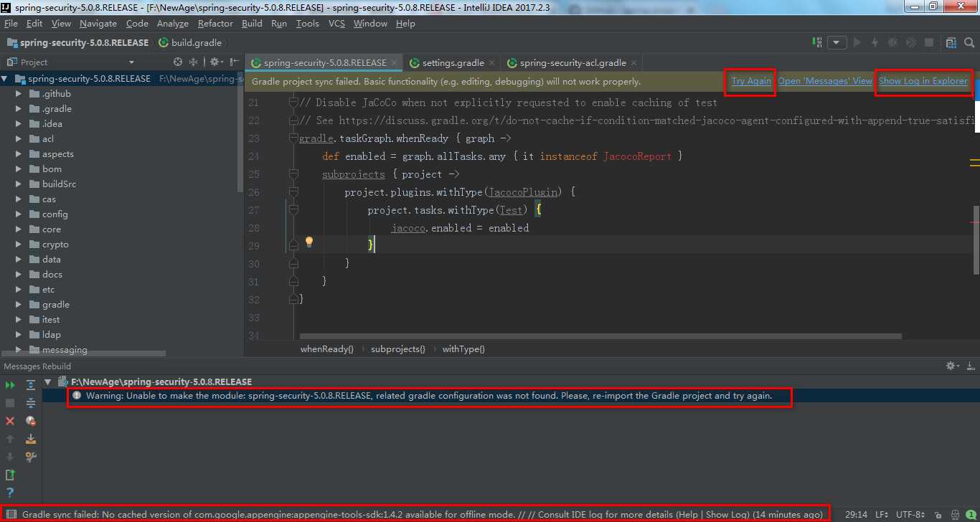Click build.gradle icon in navigation bar
Viewport: 980px width, 522px height.
tap(163, 42)
